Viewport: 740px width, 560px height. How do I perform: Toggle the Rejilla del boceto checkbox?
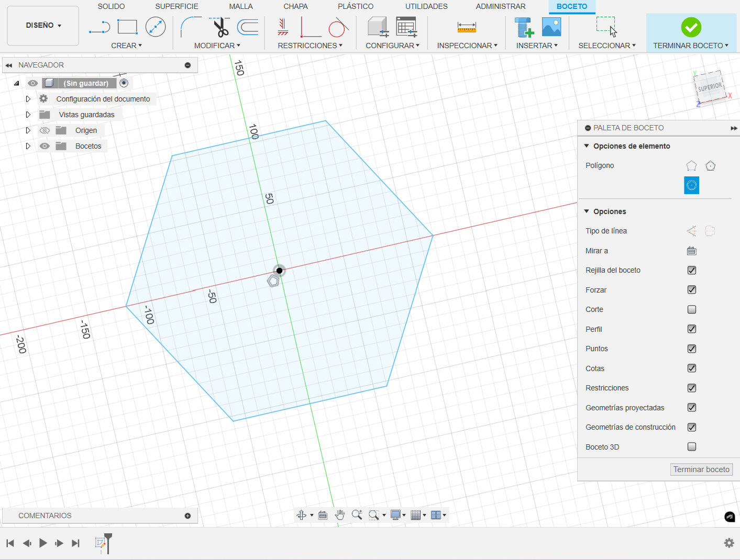pyautogui.click(x=691, y=270)
